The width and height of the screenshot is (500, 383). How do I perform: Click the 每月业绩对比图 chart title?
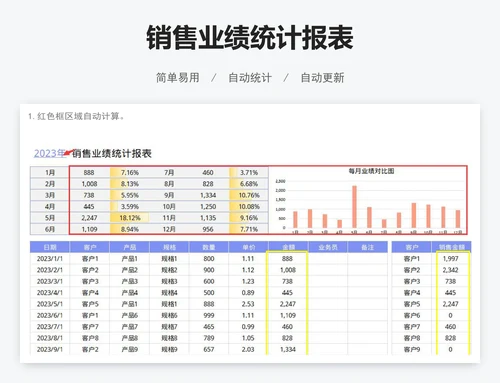click(x=371, y=171)
